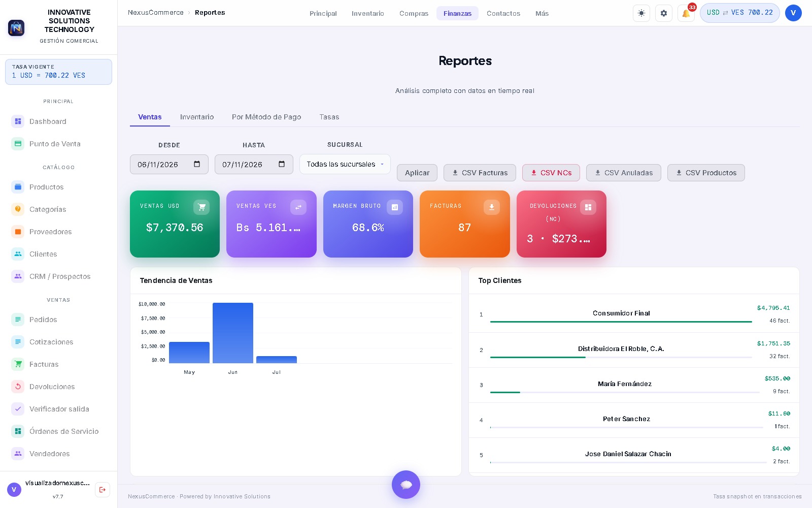This screenshot has width=812, height=508.
Task: Click exchange icon on Ventas VES card
Action: point(298,207)
